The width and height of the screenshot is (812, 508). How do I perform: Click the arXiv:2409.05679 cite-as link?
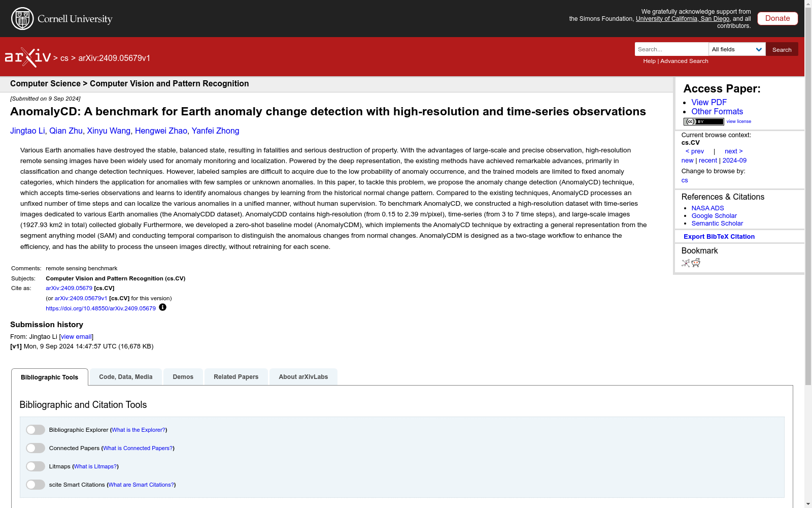[69, 288]
